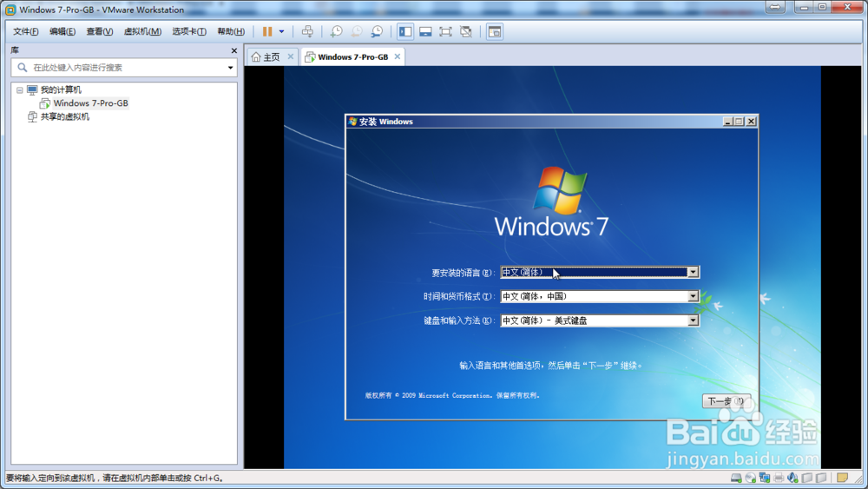868x489 pixels.
Task: Close the 库 library panel
Action: pos(234,50)
